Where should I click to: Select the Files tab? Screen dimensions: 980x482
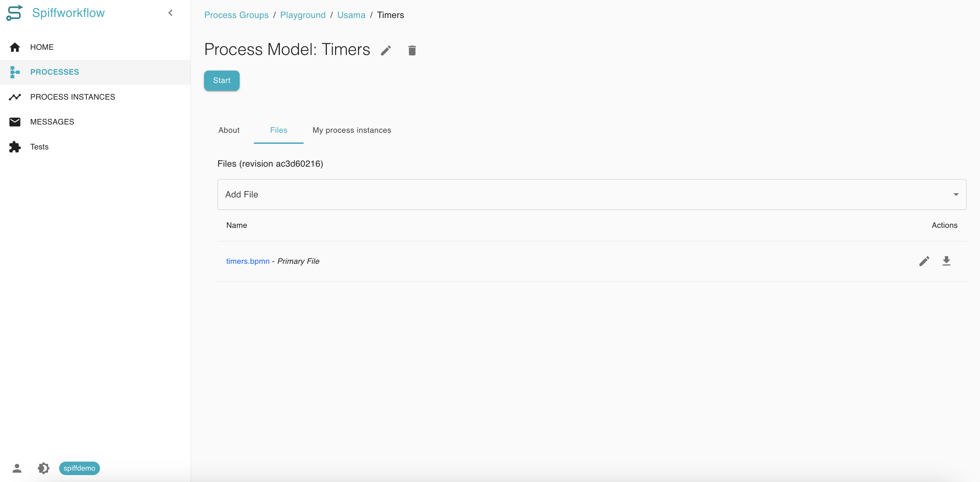point(278,130)
